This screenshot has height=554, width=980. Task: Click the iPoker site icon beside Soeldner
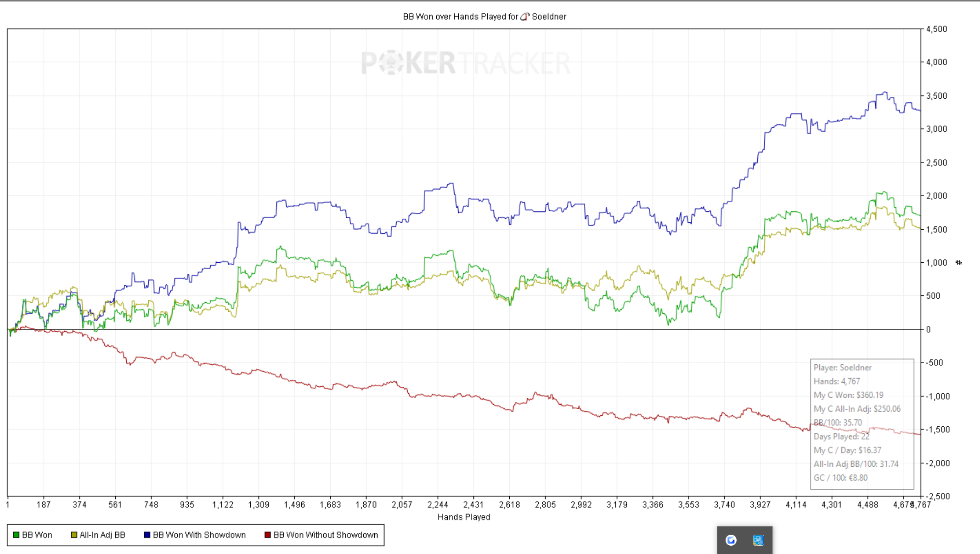525,17
